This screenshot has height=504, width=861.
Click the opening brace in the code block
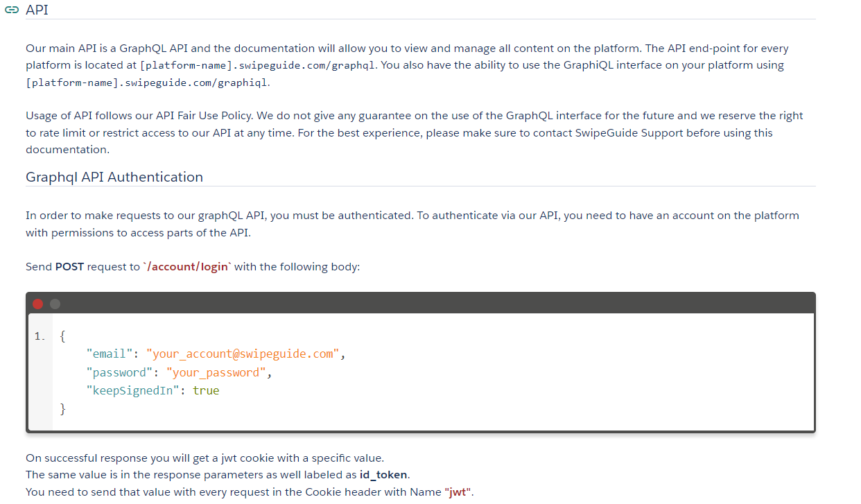click(x=63, y=336)
